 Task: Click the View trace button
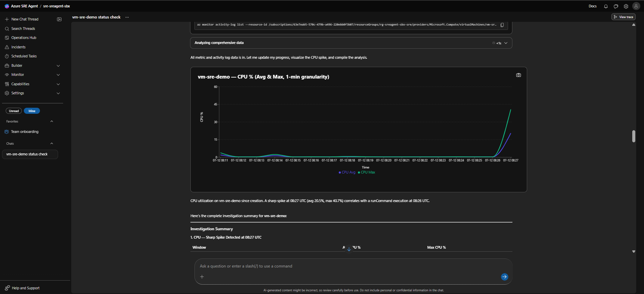click(x=623, y=17)
